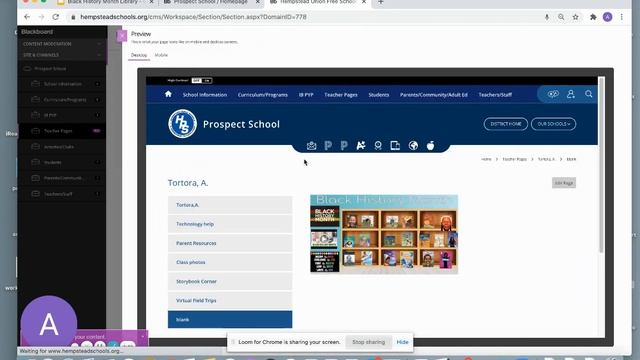Expand the SITE & CHANNELS section

(62, 55)
